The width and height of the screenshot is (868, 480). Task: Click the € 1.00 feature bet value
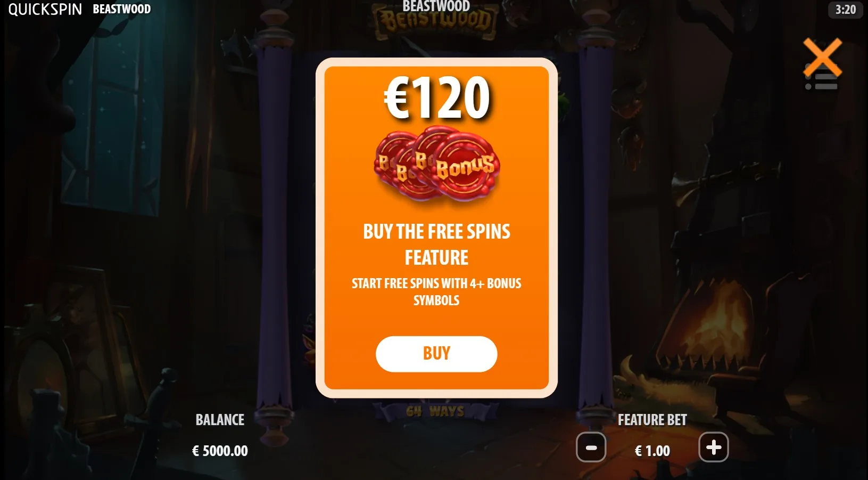pos(652,451)
